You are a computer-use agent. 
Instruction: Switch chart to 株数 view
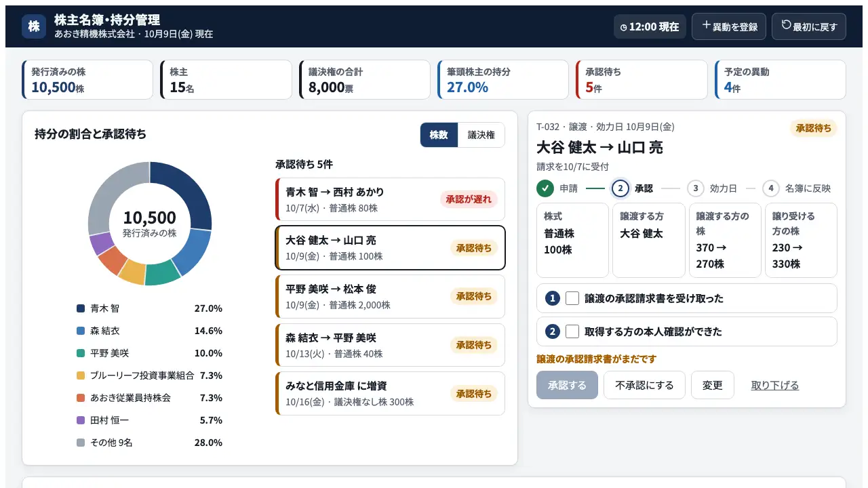tap(439, 135)
